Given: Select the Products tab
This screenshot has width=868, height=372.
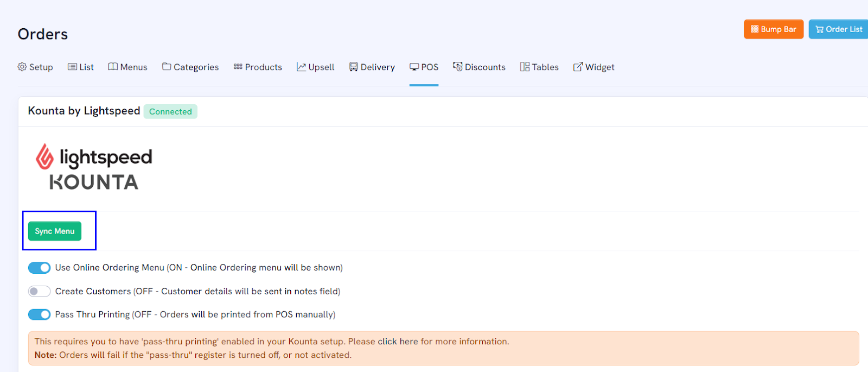Looking at the screenshot, I should tap(258, 67).
